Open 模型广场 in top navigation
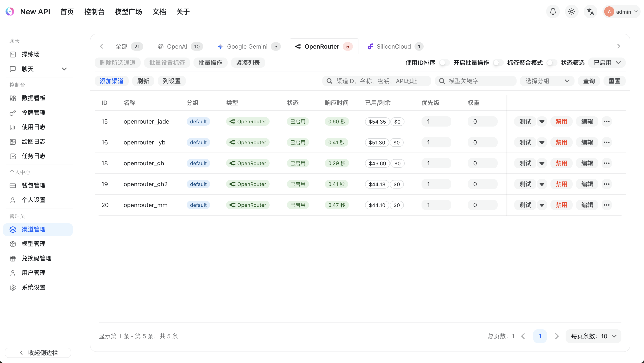 (x=128, y=12)
